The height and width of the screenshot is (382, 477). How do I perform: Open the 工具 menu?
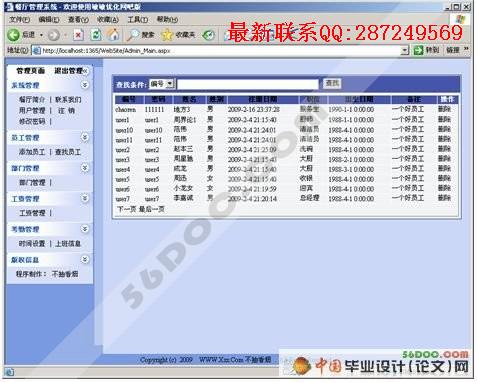coord(138,20)
